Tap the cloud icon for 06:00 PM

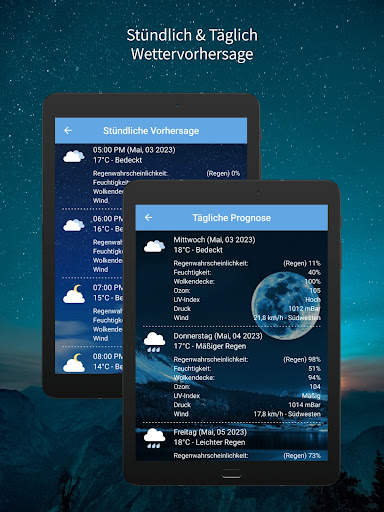[x=74, y=225]
